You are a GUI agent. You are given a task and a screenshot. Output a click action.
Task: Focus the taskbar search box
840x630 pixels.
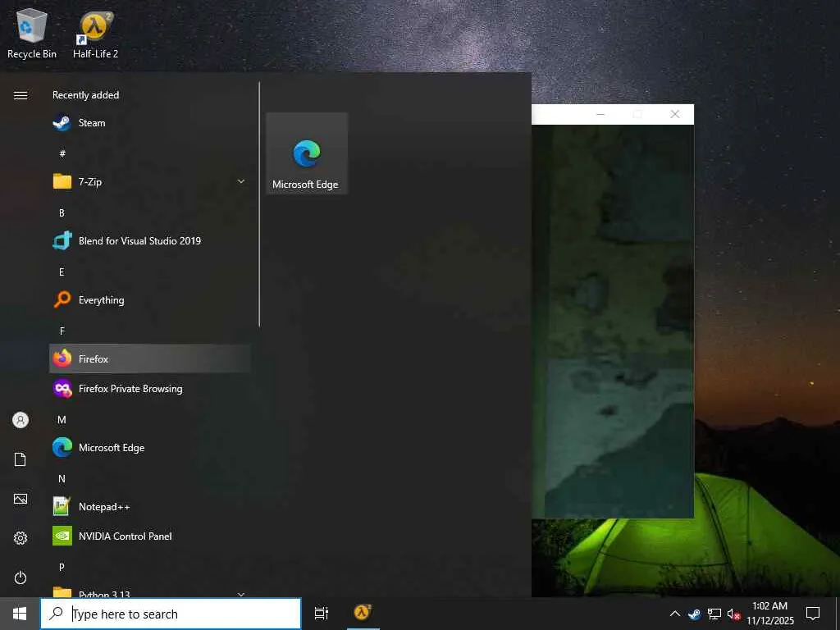click(x=171, y=614)
